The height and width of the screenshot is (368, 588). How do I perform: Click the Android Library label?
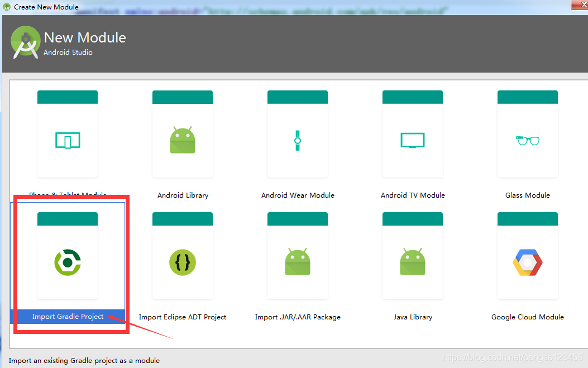[183, 195]
